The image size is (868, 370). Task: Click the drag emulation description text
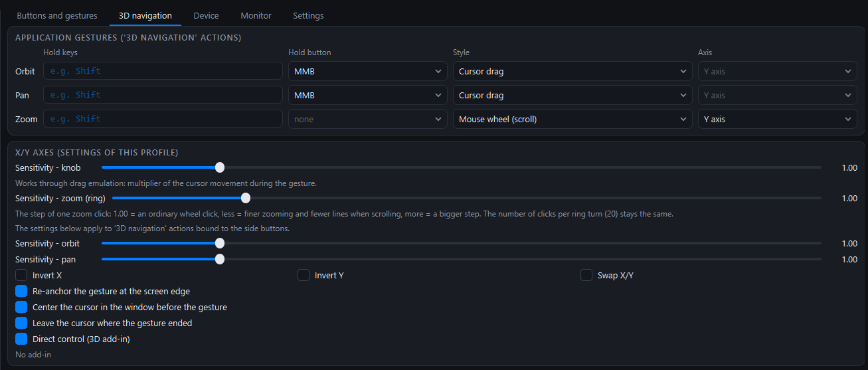(166, 183)
